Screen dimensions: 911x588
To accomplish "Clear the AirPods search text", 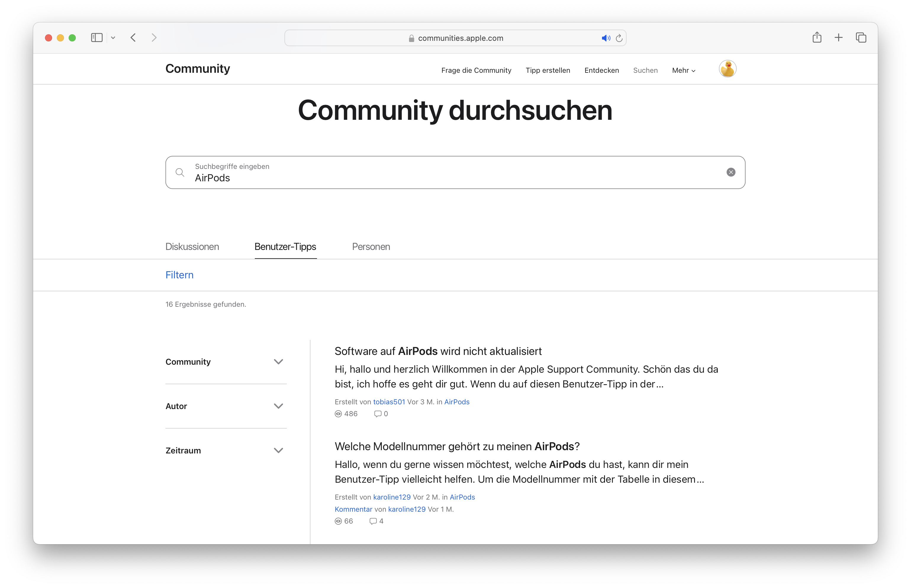I will (731, 172).
